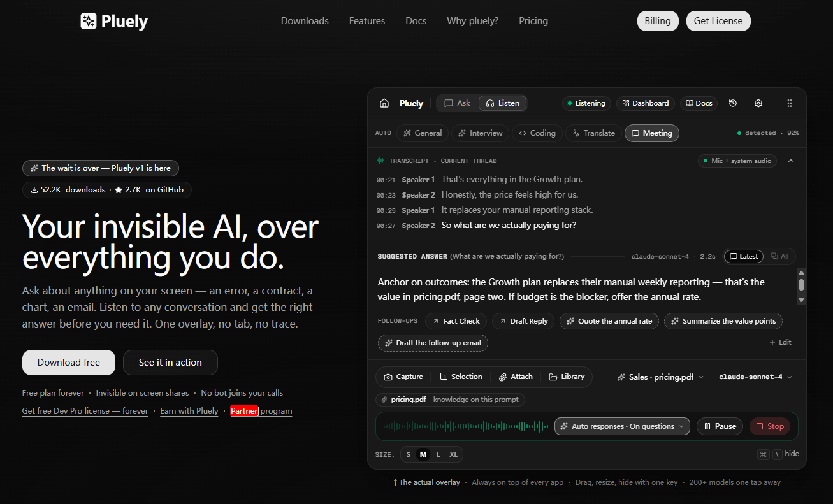The width and height of the screenshot is (833, 504).
Task: Click the Get License button
Action: click(718, 21)
